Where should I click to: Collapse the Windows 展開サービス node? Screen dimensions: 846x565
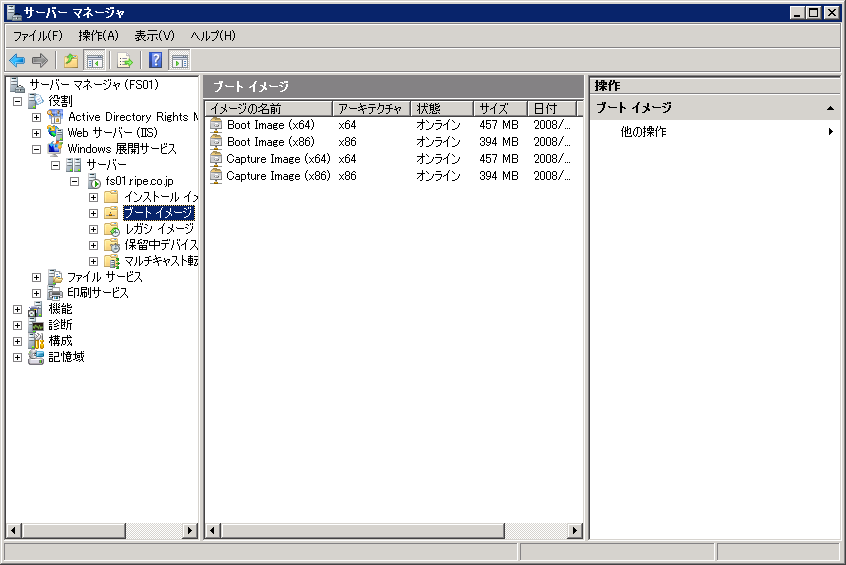(x=37, y=149)
